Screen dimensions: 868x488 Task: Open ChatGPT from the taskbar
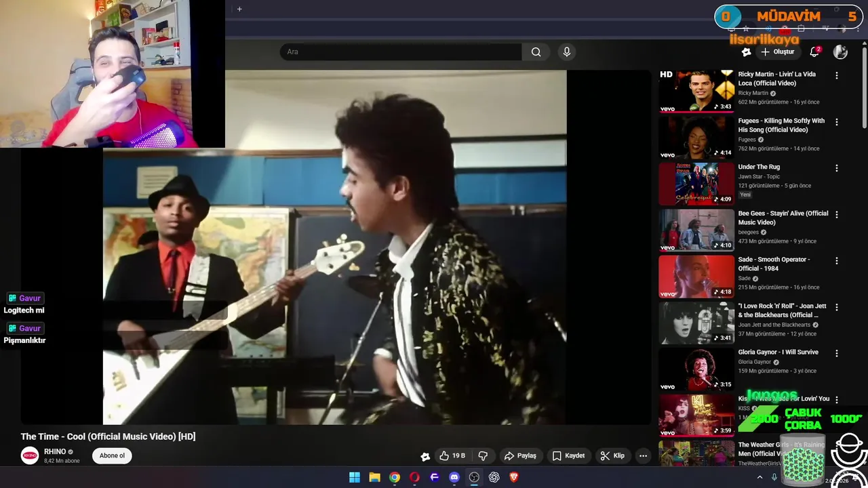coord(494,477)
